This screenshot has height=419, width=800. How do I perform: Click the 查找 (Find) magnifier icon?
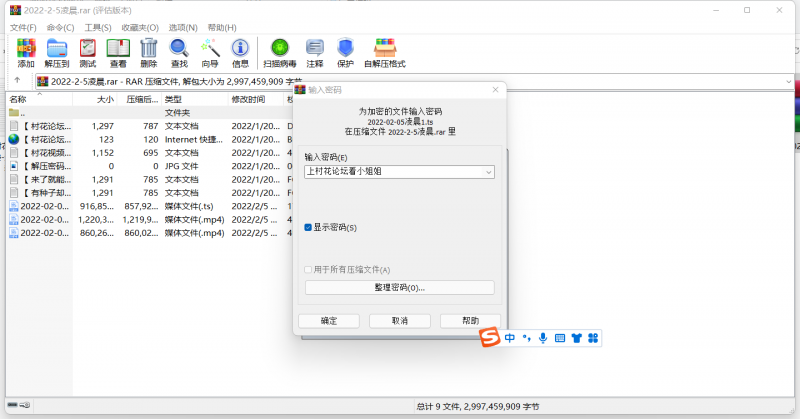[x=179, y=52]
